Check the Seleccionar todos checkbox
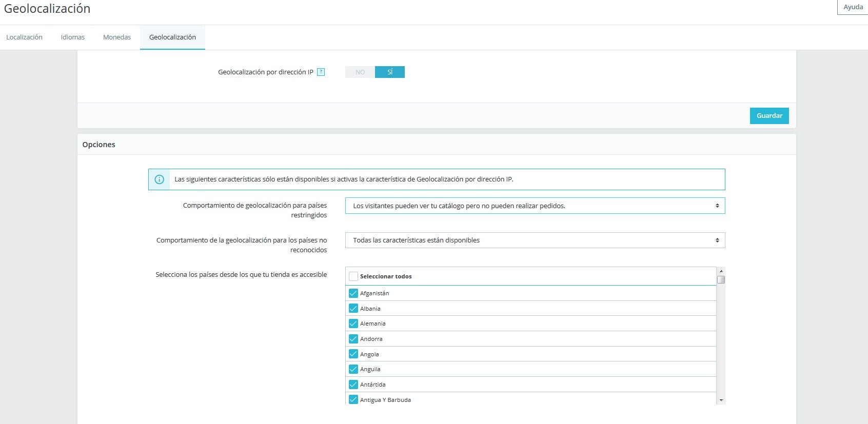 [353, 276]
